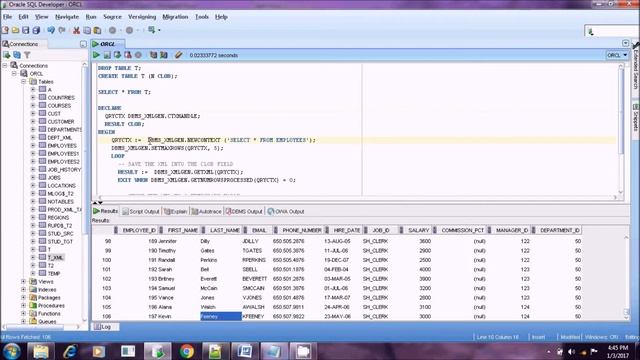Collapse the Tables tree node
Viewport: 640px width, 360px height.
coord(24,82)
